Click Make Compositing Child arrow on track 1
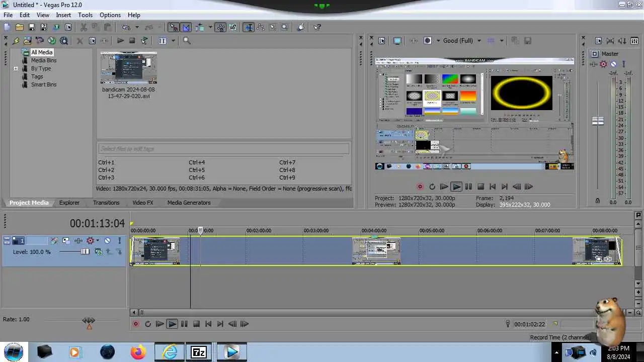 point(119,251)
